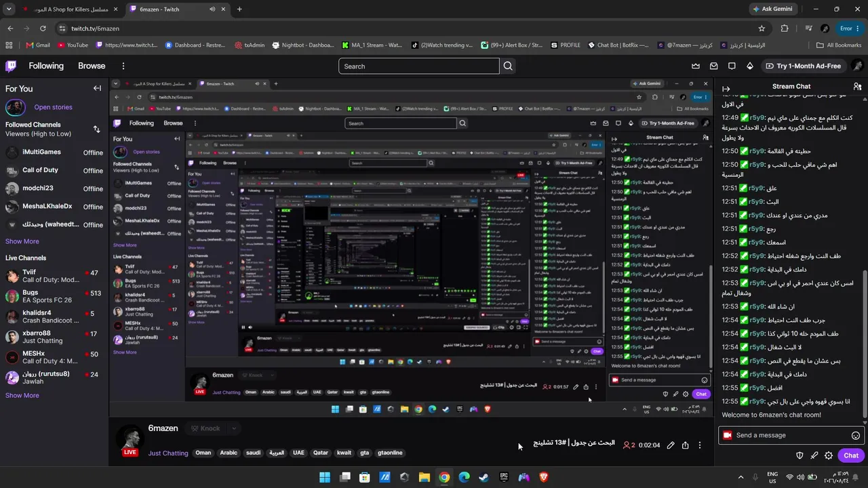Open the Chrome tab search dropdown
Screen dimensions: 868x488
(8, 9)
